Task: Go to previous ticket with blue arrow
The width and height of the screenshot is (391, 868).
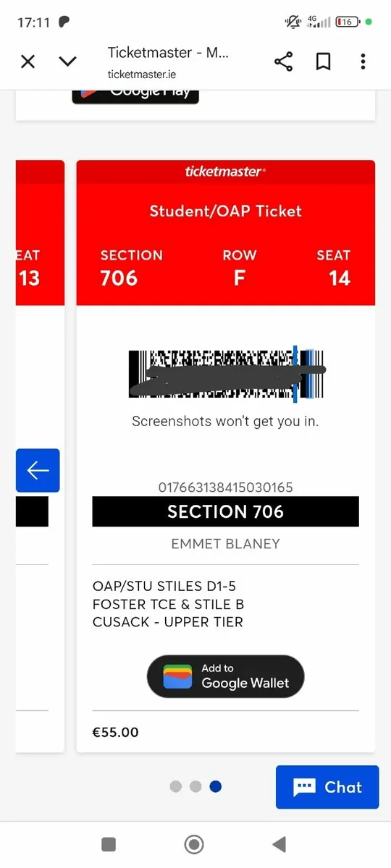Action: pyautogui.click(x=38, y=471)
